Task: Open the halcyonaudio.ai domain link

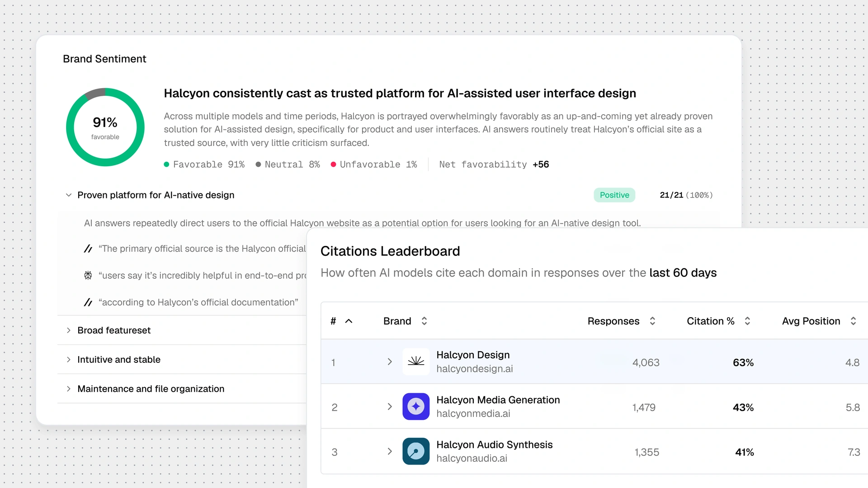Action: pyautogui.click(x=472, y=458)
